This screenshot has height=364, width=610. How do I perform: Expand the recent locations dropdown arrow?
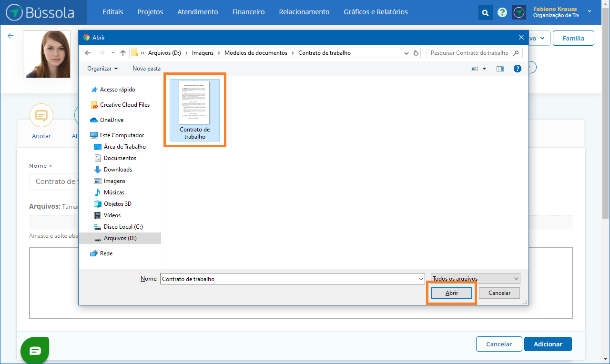[x=113, y=53]
